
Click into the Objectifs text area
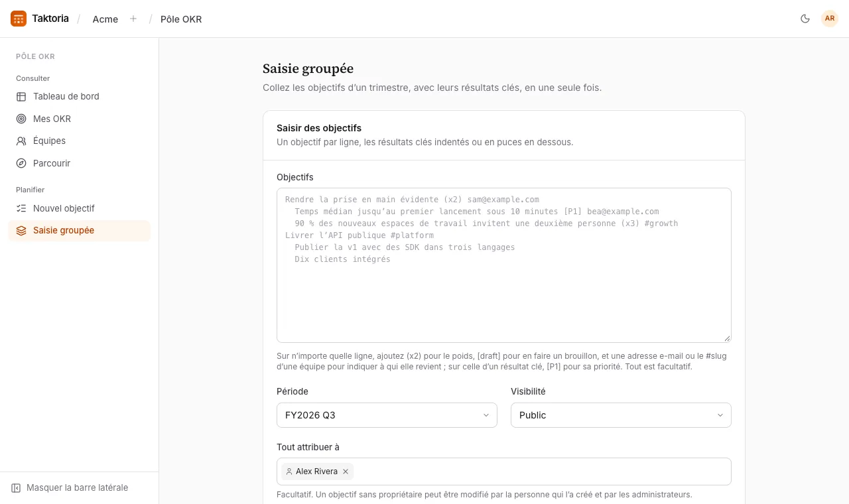pos(504,265)
